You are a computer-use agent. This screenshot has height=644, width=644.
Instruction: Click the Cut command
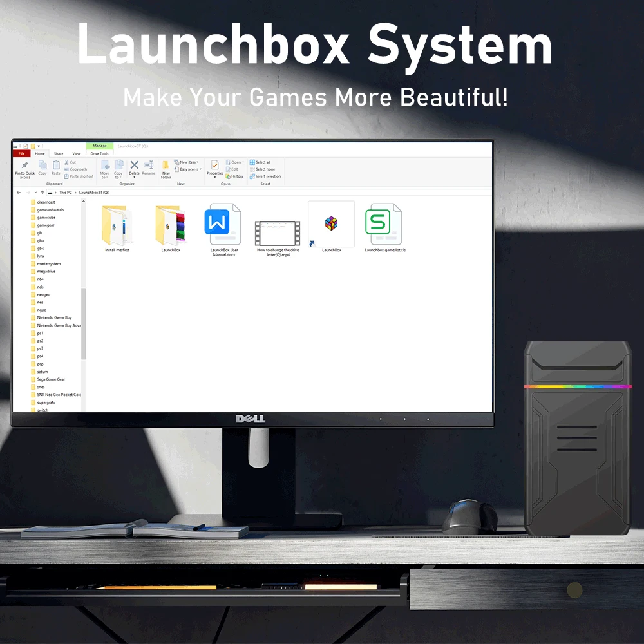click(70, 162)
